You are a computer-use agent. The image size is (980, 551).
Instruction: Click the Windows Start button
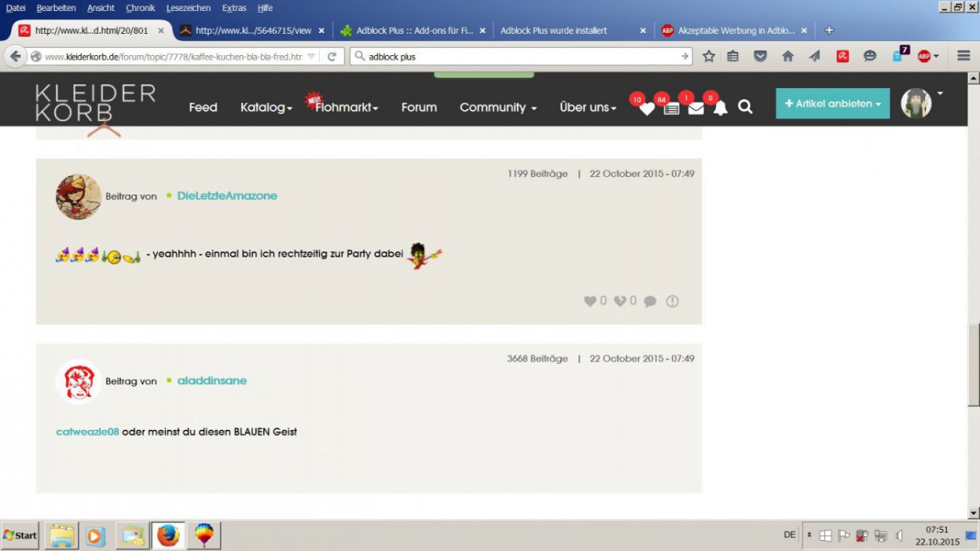tap(20, 535)
